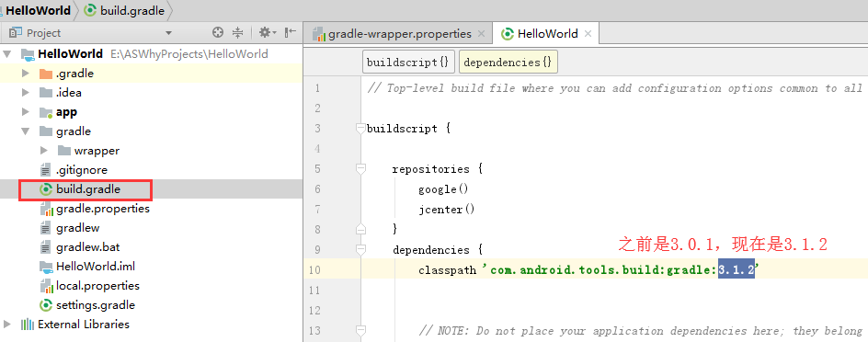Viewport: 868px width, 342px height.
Task: Click the .gitignore file icon
Action: click(x=46, y=170)
